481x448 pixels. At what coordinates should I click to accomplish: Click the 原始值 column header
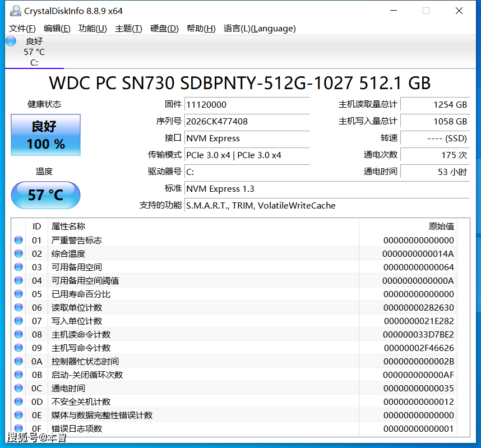tap(441, 227)
